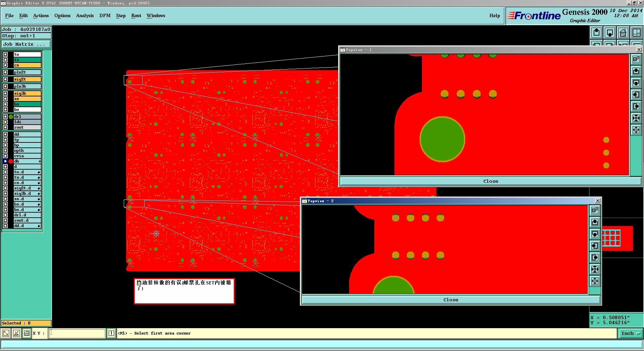Open the Inch units dropdown

(x=631, y=333)
